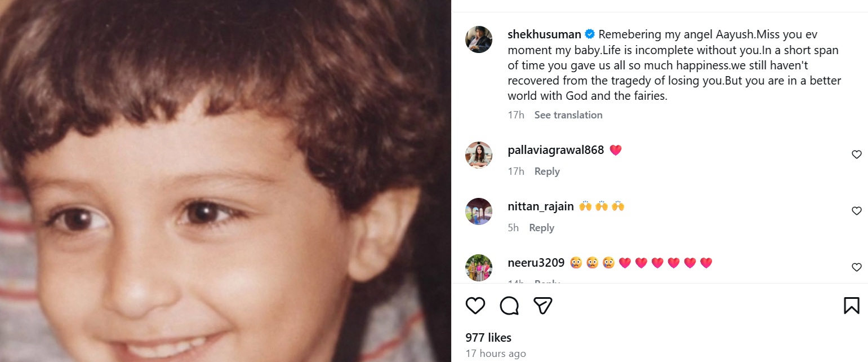The image size is (868, 362).
Task: Open pallaviagrawal868's avatar
Action: (x=479, y=155)
